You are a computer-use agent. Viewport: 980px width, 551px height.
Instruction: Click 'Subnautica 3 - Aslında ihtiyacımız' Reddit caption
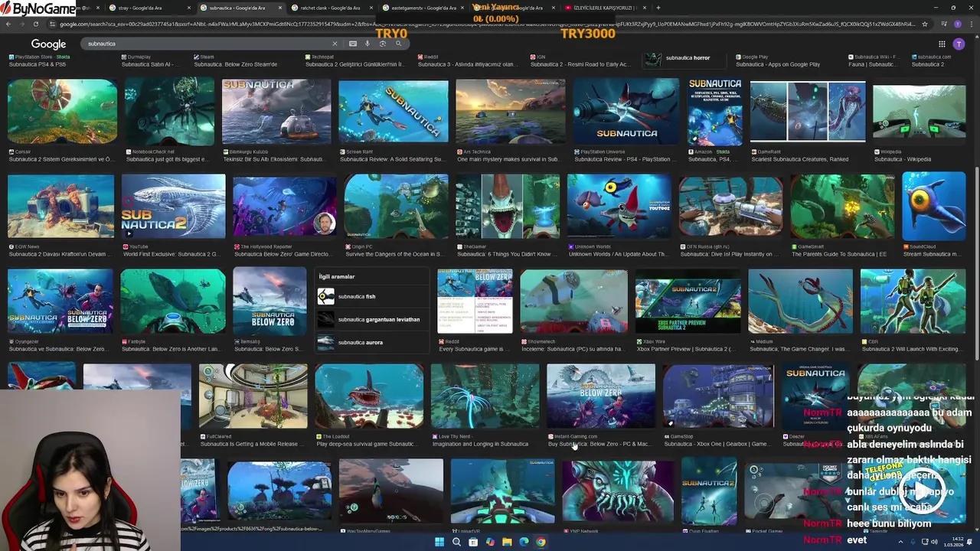[x=466, y=65]
